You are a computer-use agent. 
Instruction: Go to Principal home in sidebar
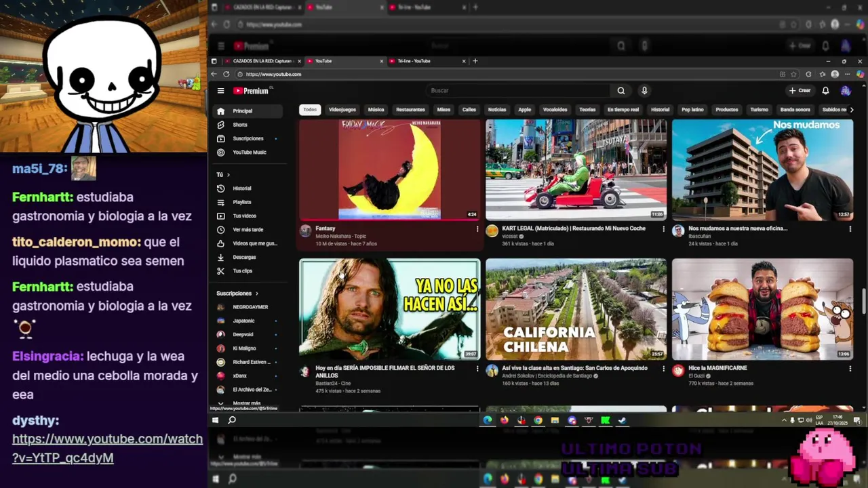(250, 110)
